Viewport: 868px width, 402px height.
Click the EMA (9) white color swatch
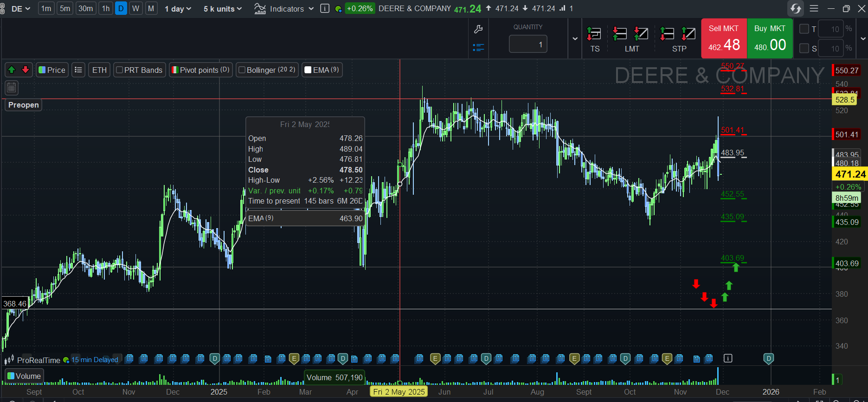308,70
